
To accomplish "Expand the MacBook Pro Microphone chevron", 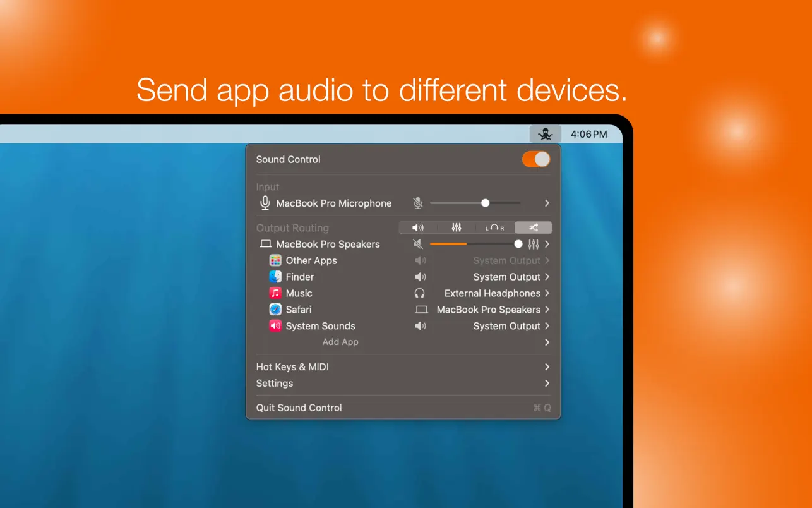I will pos(547,203).
